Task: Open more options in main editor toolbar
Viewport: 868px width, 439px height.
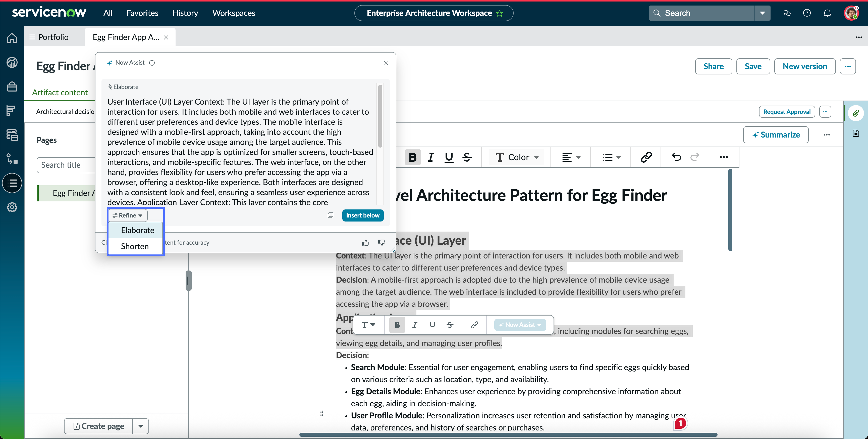Action: tap(723, 157)
